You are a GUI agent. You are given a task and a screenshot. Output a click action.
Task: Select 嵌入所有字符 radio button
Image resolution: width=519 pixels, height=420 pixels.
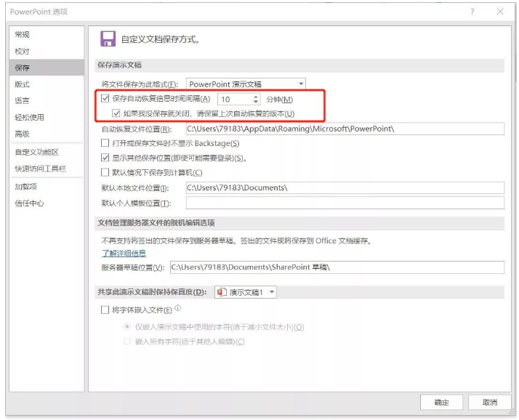pyautogui.click(x=127, y=342)
